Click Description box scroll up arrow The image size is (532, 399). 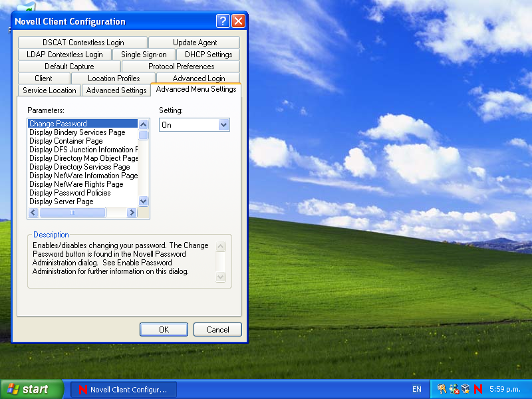221,246
